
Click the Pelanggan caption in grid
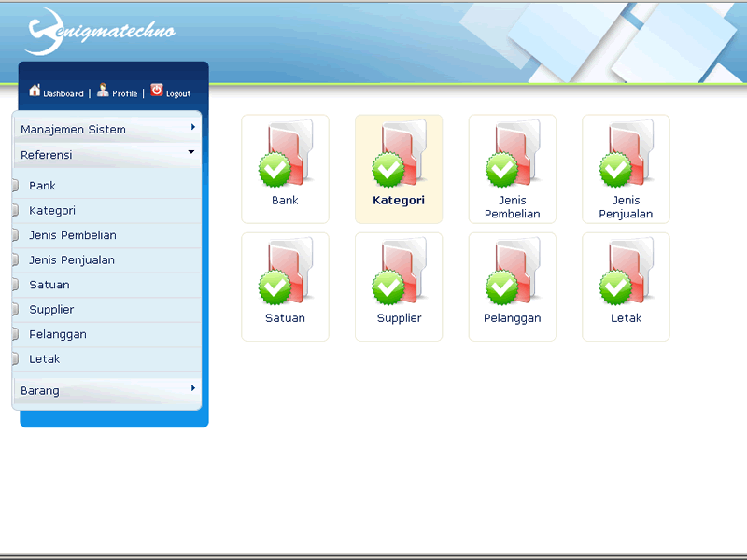pyautogui.click(x=512, y=318)
